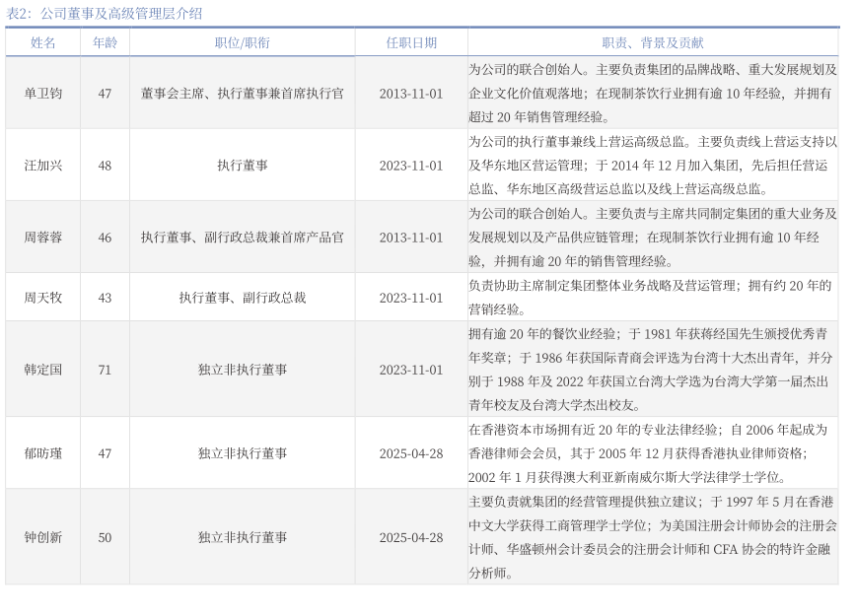Click 钟创新's appointment date 2025-04-28
Screen dimensions: 856x616
(411, 537)
